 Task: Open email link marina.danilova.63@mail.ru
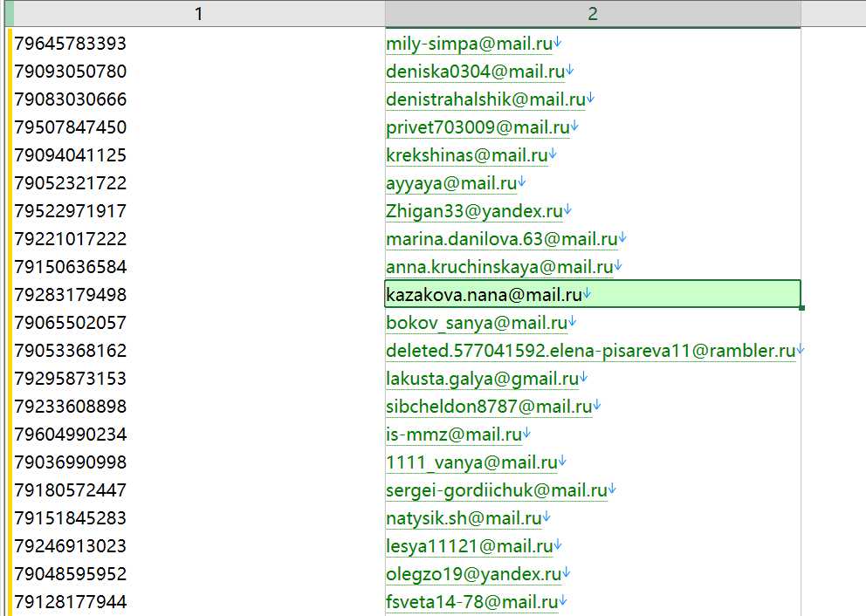point(501,239)
